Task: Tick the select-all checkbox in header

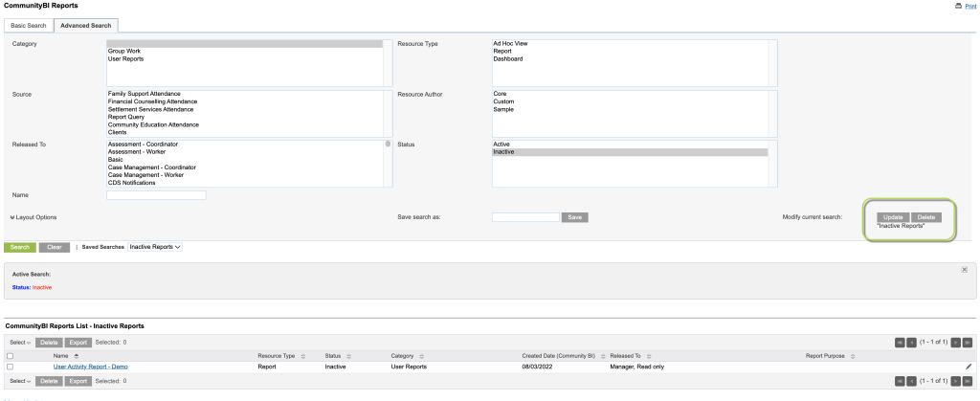Action: tap(10, 356)
